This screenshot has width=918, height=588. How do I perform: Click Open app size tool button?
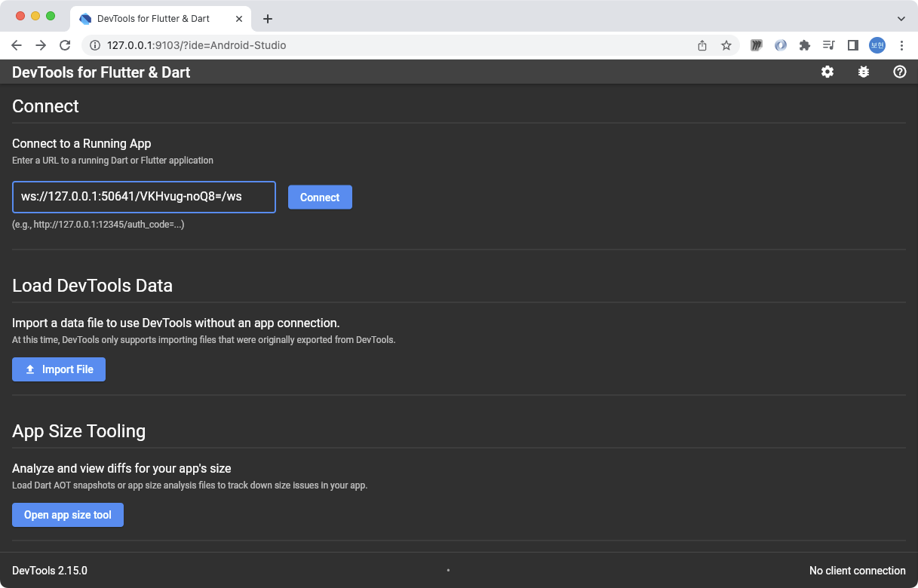coord(68,515)
